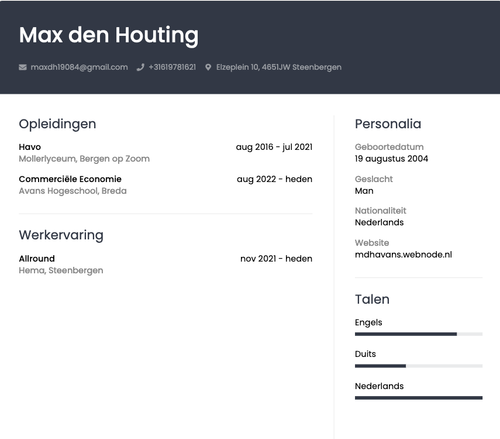Click the phone number +31619781621

172,67
